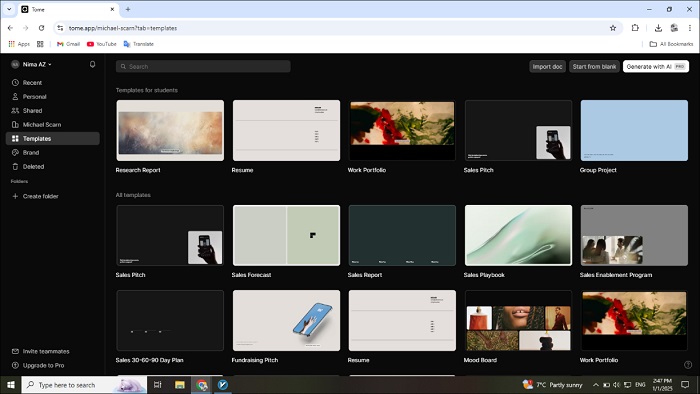
Task: Open the student Sales Pitch thumbnail
Action: coord(518,130)
